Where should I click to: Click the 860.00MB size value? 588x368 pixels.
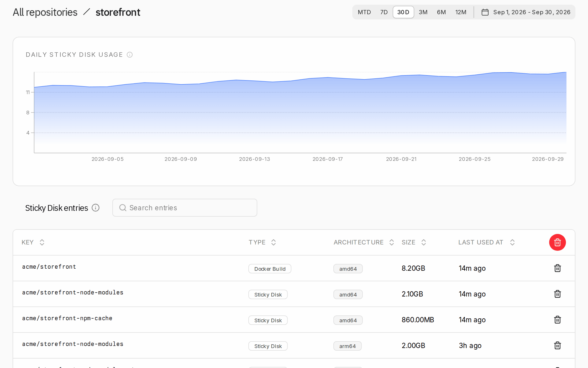418,320
